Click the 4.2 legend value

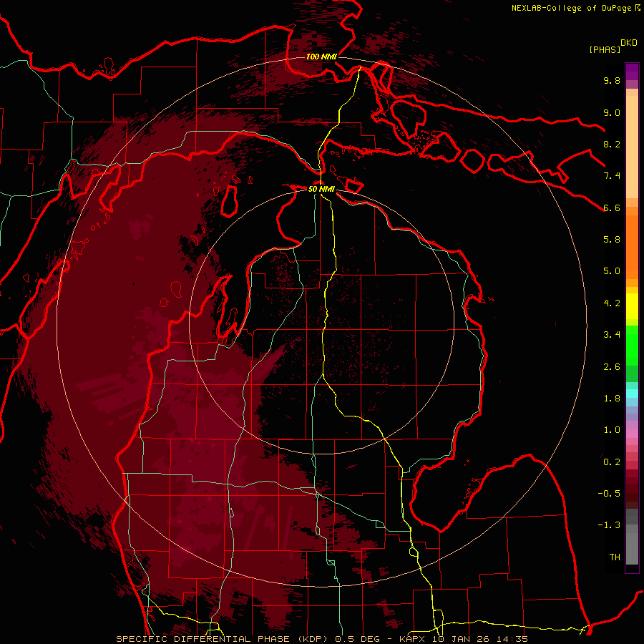tap(612, 303)
